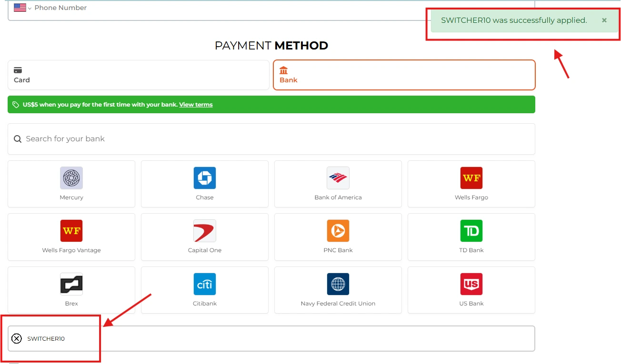Viewport: 621px width, 364px height.
Task: Click the Wells Fargo Vantage name label
Action: (71, 250)
